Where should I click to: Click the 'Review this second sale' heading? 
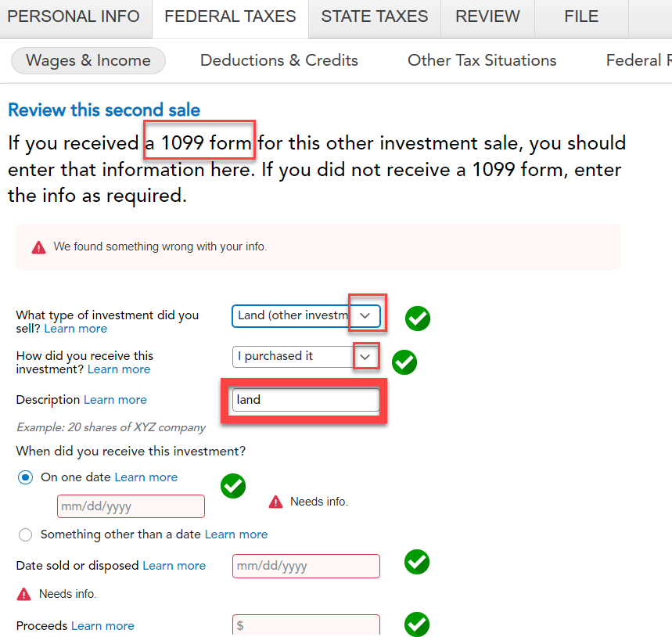tap(104, 110)
